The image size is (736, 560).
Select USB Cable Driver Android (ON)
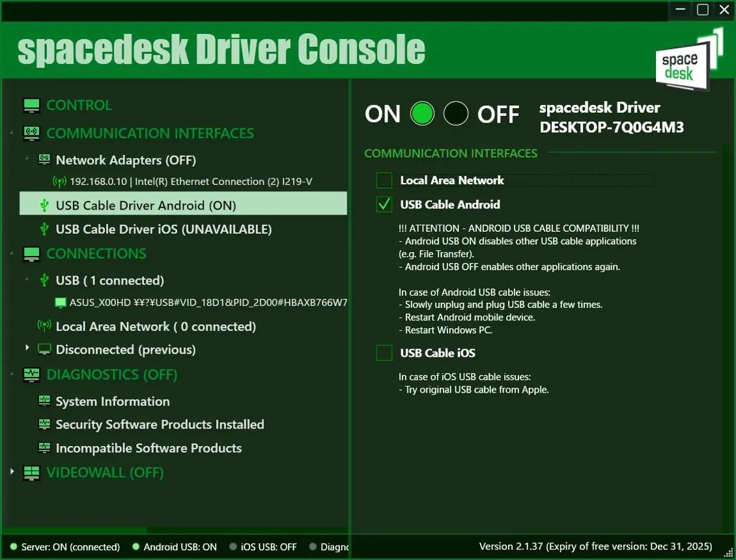(x=183, y=203)
